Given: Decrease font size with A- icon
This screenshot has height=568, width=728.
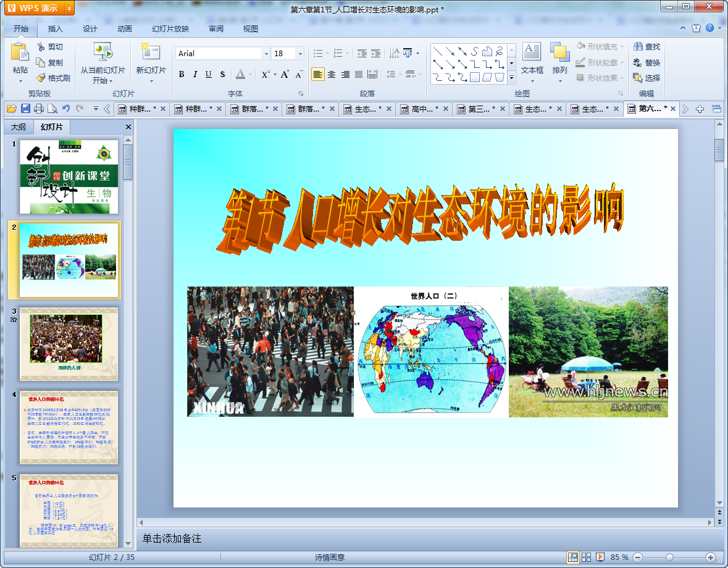Looking at the screenshot, I should [298, 74].
